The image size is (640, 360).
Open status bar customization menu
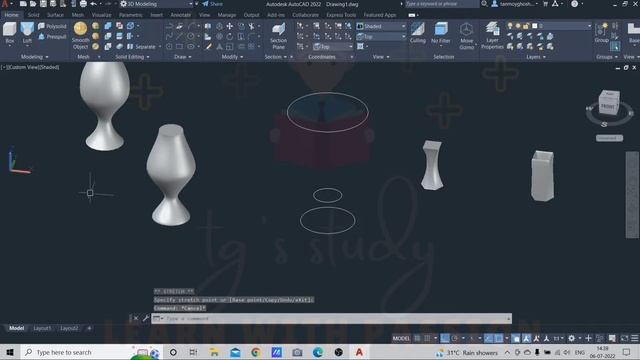(635, 338)
